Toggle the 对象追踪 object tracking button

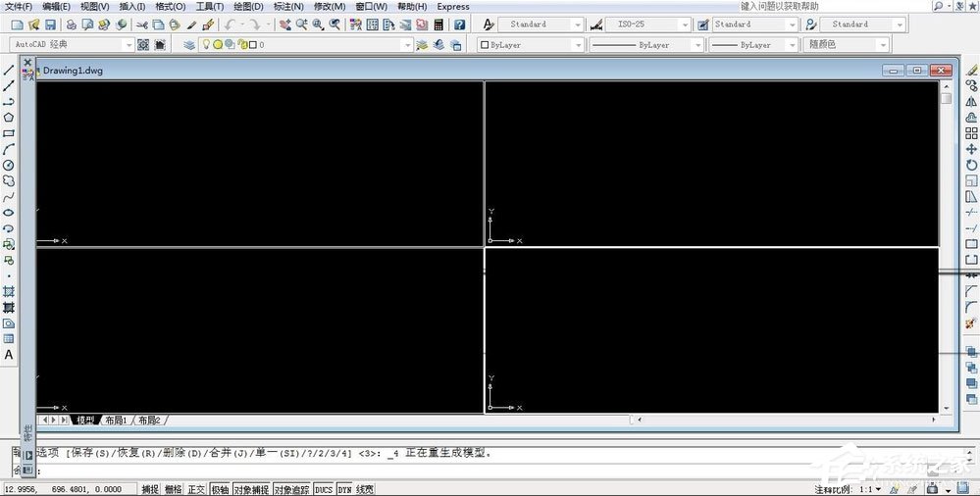coord(292,490)
